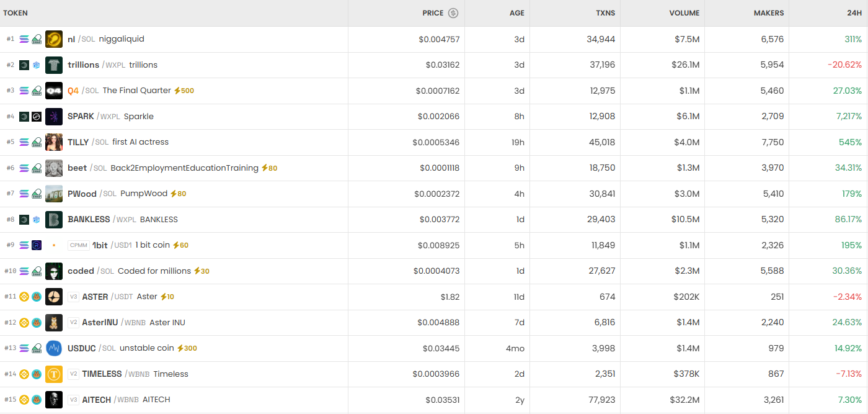Click the 80 boost badge on PWood
Viewport: 868px width, 414px height.
click(x=178, y=194)
